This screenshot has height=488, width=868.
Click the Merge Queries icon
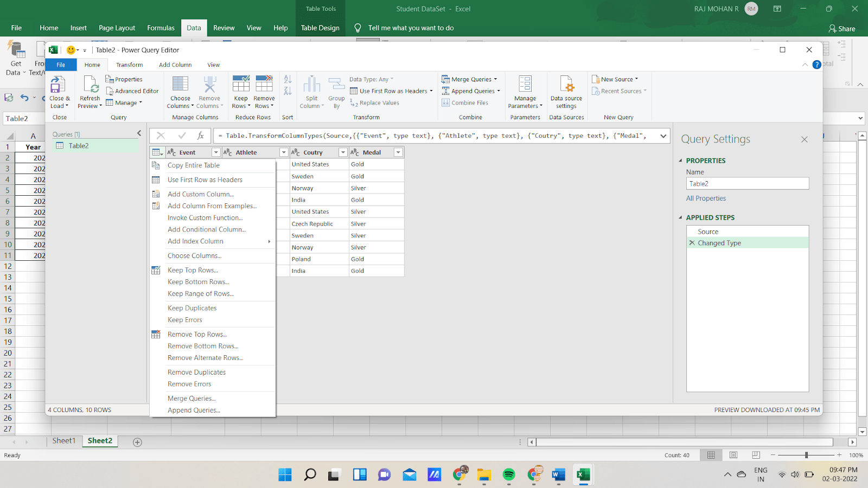pos(446,79)
